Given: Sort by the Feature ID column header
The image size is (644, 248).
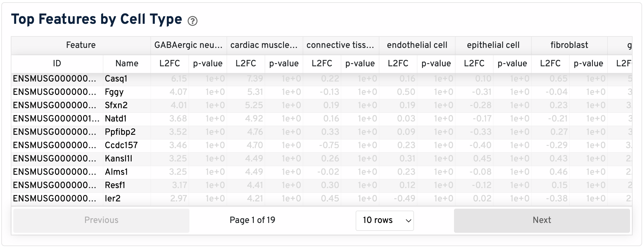Looking at the screenshot, I should [x=57, y=63].
